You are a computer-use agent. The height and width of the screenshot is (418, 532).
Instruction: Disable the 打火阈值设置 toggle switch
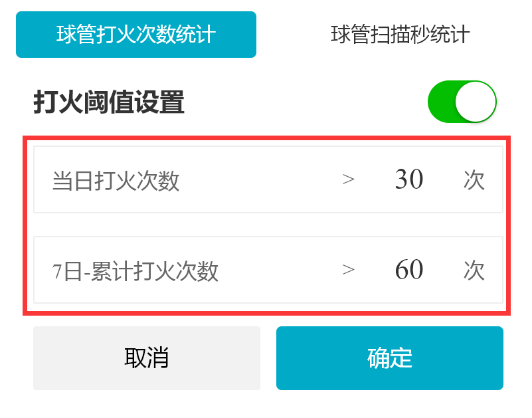click(462, 102)
